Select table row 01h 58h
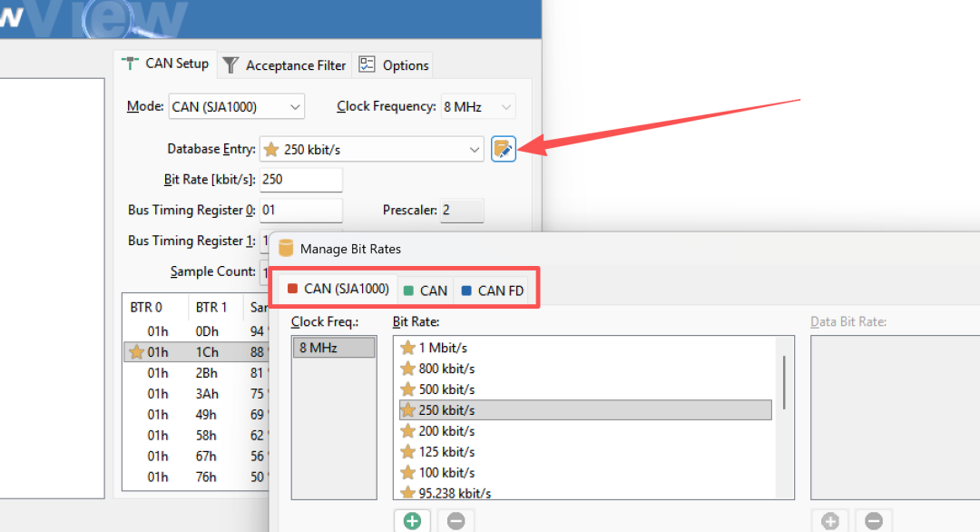This screenshot has width=980, height=532. [196, 435]
